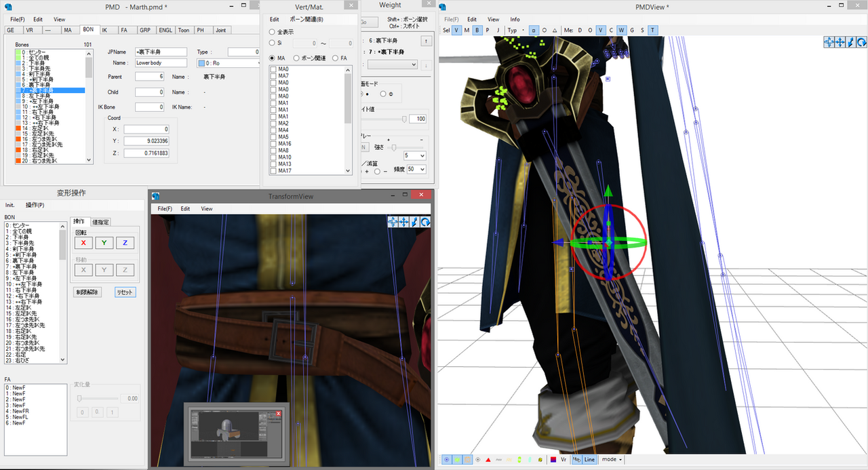Select the triangle selection shape icon
The width and height of the screenshot is (868, 470).
coord(555,30)
